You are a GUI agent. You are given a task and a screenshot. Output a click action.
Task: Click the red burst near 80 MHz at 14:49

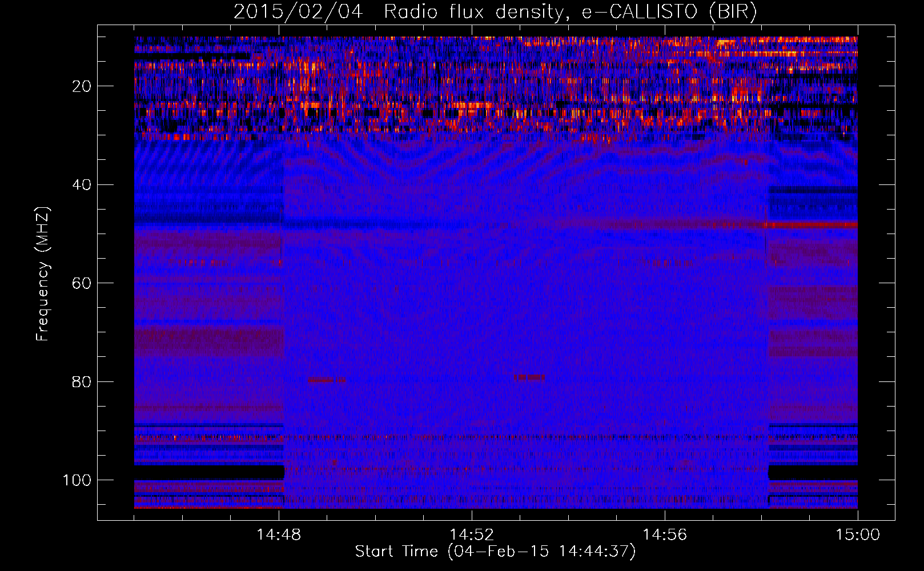[327, 380]
